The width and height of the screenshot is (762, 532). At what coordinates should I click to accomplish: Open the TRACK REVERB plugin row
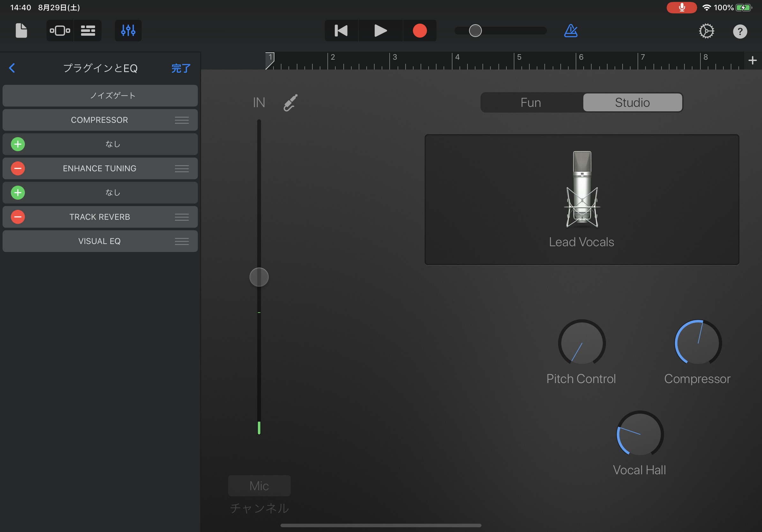[100, 217]
